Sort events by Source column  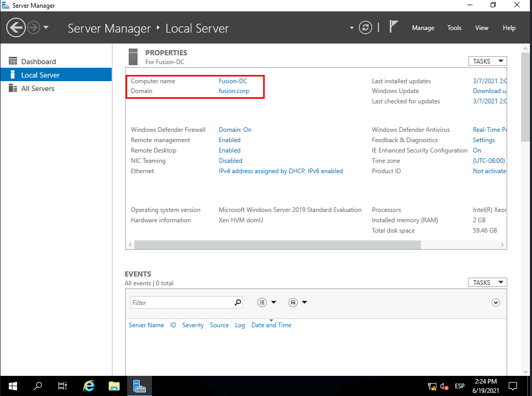click(x=219, y=325)
